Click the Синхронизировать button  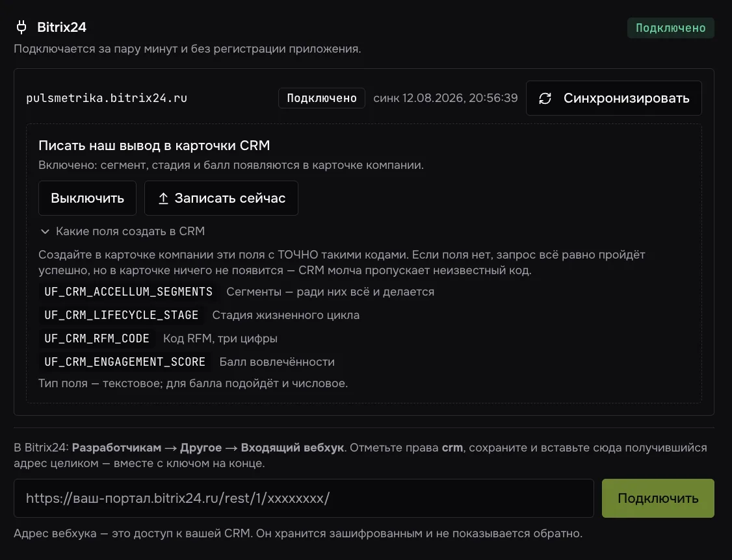tap(614, 98)
